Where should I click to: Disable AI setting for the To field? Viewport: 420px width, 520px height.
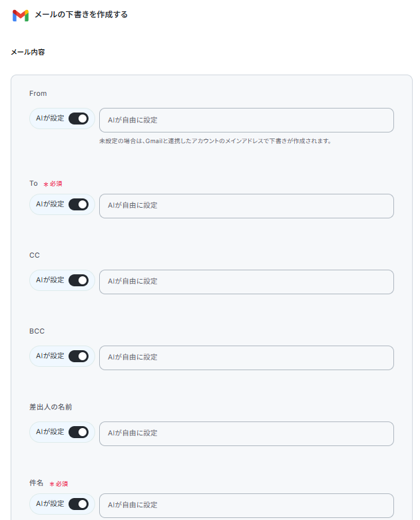click(x=79, y=204)
